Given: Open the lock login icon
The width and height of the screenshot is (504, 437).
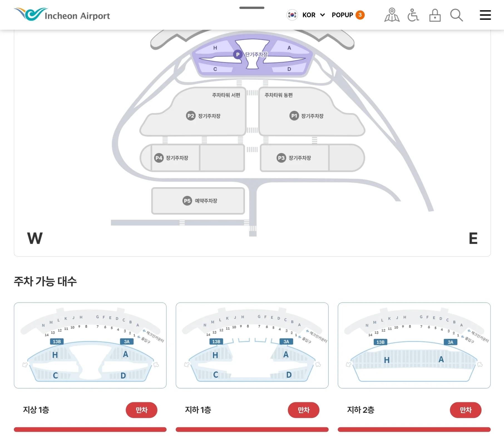Looking at the screenshot, I should coord(435,15).
